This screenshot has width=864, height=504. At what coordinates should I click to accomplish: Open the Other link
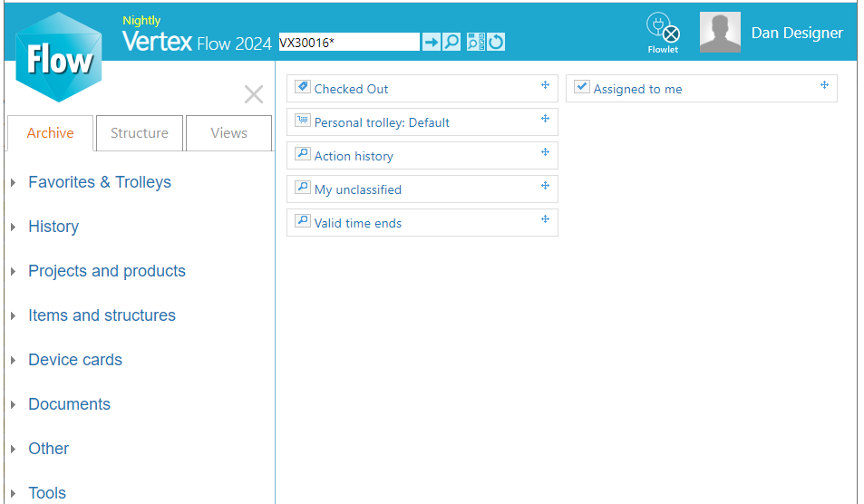point(48,449)
